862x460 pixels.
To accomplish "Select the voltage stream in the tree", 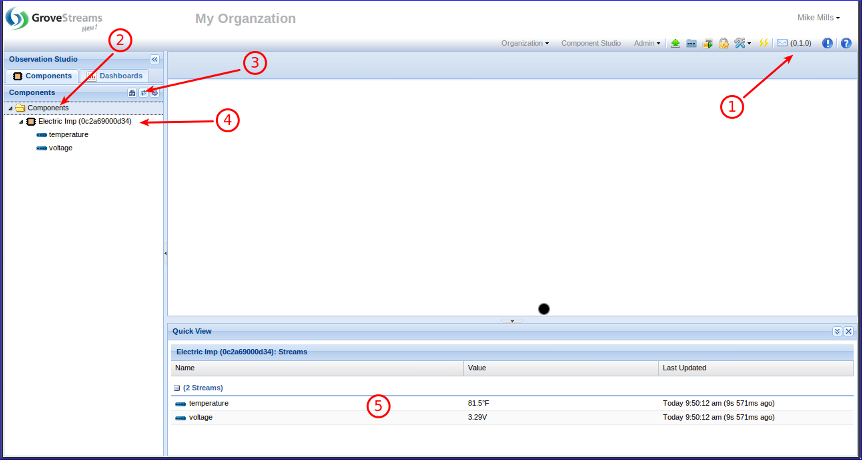I will coord(60,148).
